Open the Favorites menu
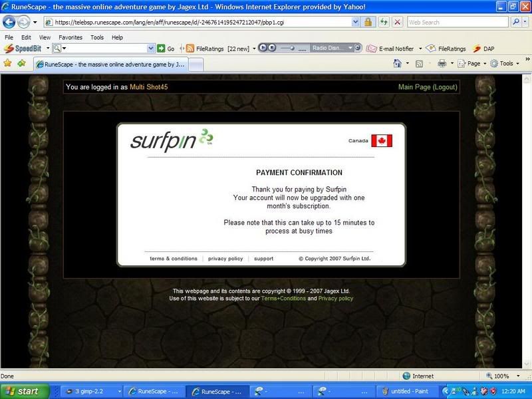This screenshot has width=532, height=399. tap(70, 37)
